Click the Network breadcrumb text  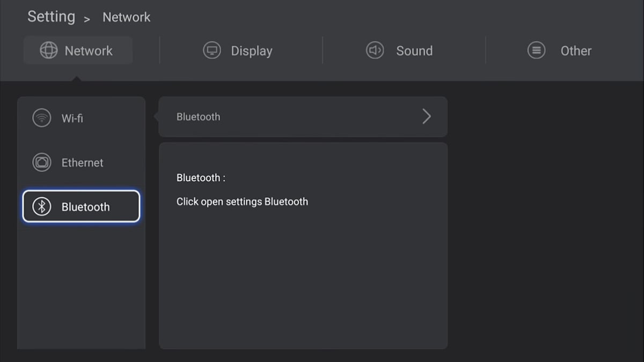127,17
